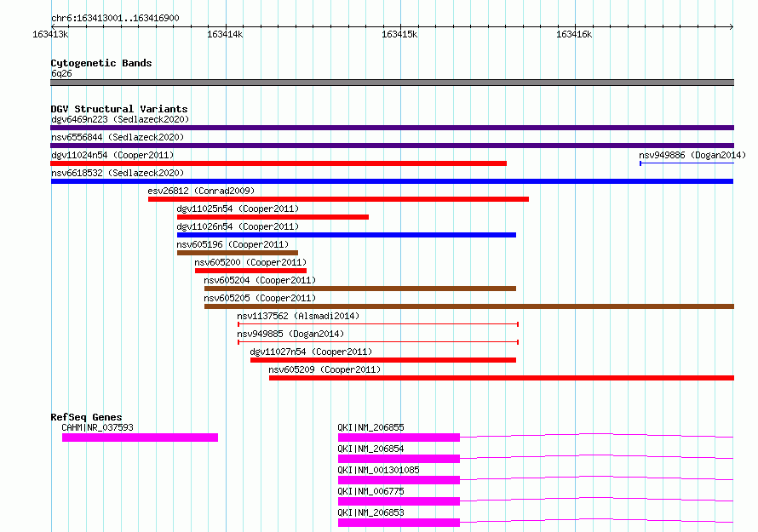Click the QKI|NM_206853 transcript label

pyautogui.click(x=370, y=512)
